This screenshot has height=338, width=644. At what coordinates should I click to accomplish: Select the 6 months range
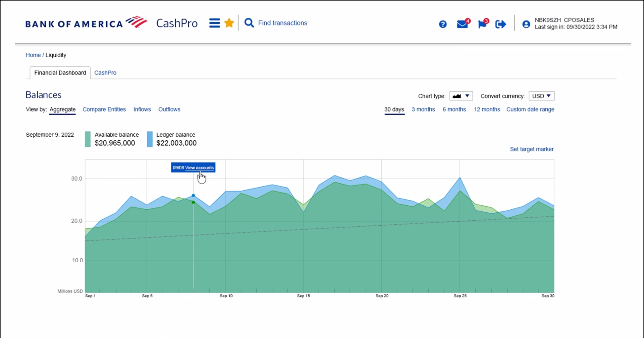coord(454,109)
